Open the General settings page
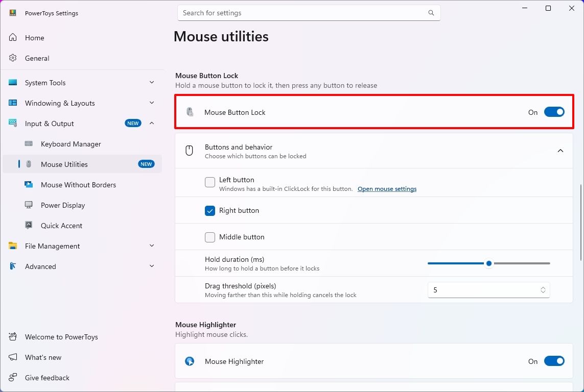The width and height of the screenshot is (584, 392). point(82,58)
